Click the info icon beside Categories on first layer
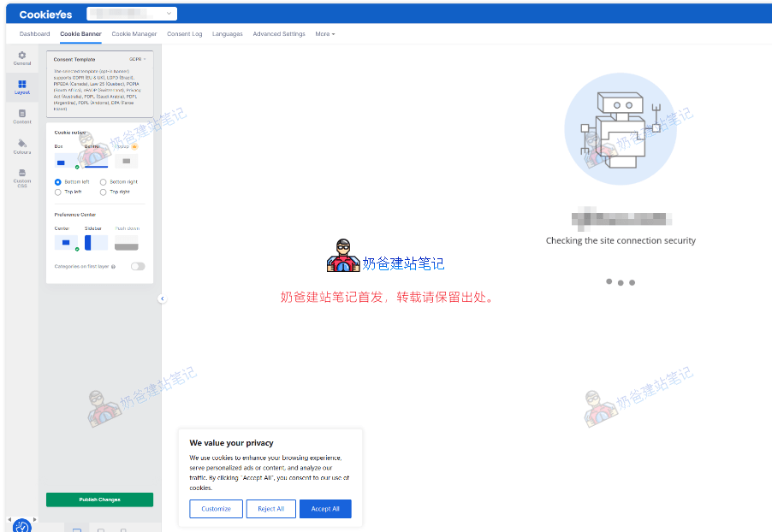The image size is (772, 532). click(x=113, y=267)
